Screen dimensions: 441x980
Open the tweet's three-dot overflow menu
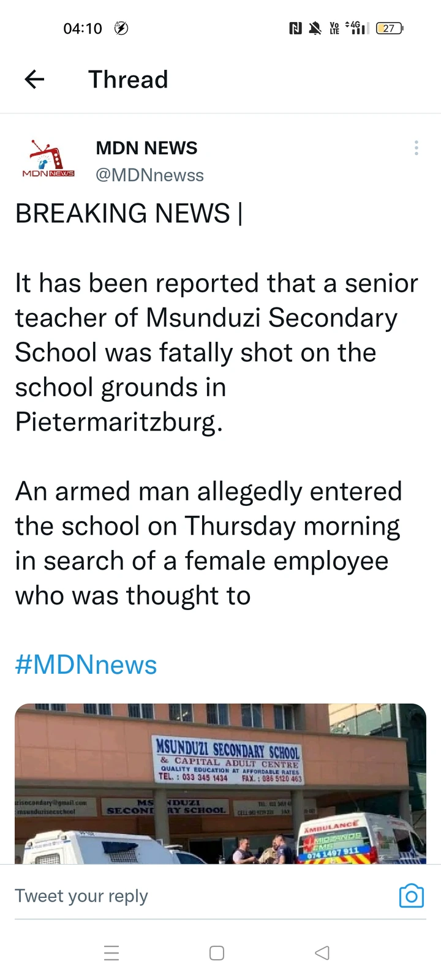pos(417,148)
